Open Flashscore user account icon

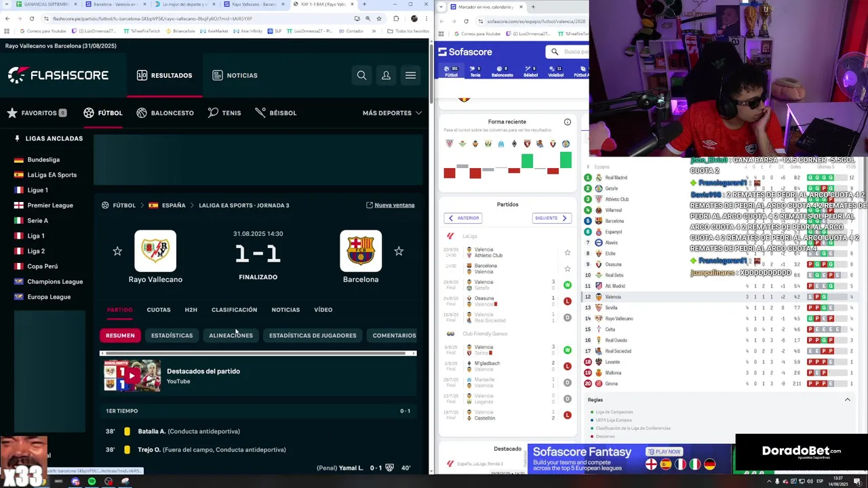click(386, 75)
